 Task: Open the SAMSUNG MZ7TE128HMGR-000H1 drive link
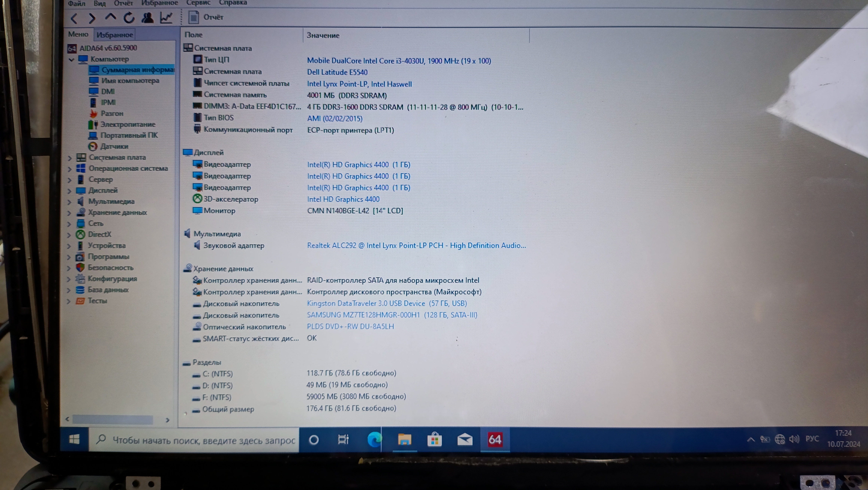coord(392,315)
